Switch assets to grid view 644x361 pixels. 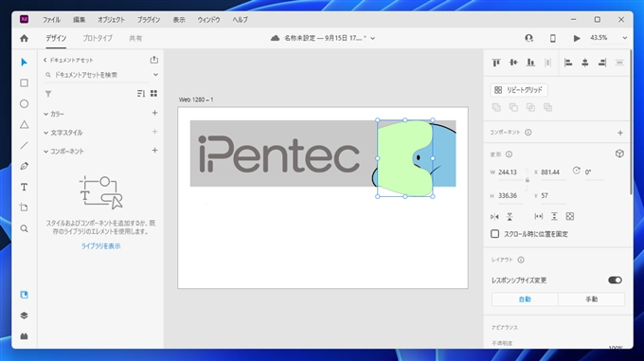click(153, 94)
